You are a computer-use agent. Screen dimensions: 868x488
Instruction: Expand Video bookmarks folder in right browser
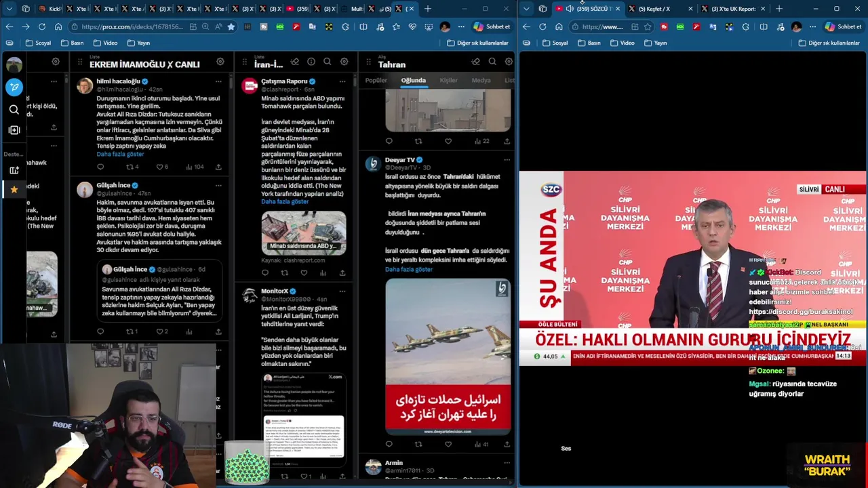pyautogui.click(x=622, y=43)
